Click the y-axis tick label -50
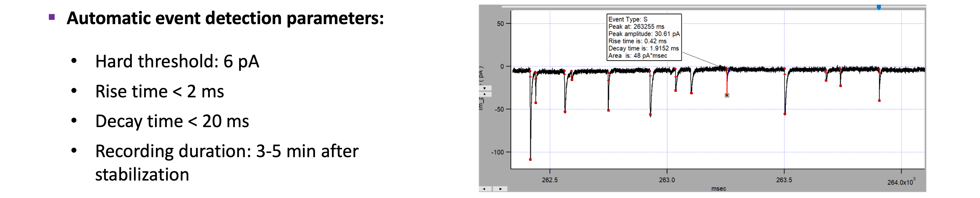The height and width of the screenshot is (198, 980). point(499,109)
